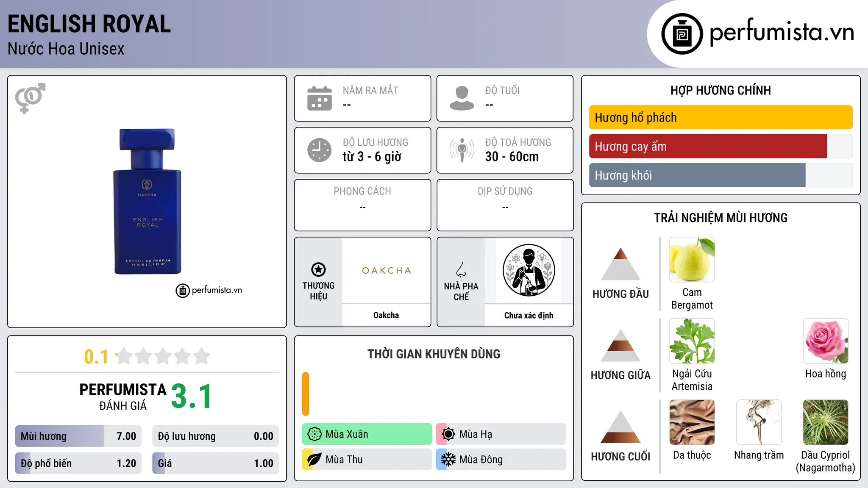Click the Chưa xác định perfumer name
868x488 pixels.
tap(529, 315)
